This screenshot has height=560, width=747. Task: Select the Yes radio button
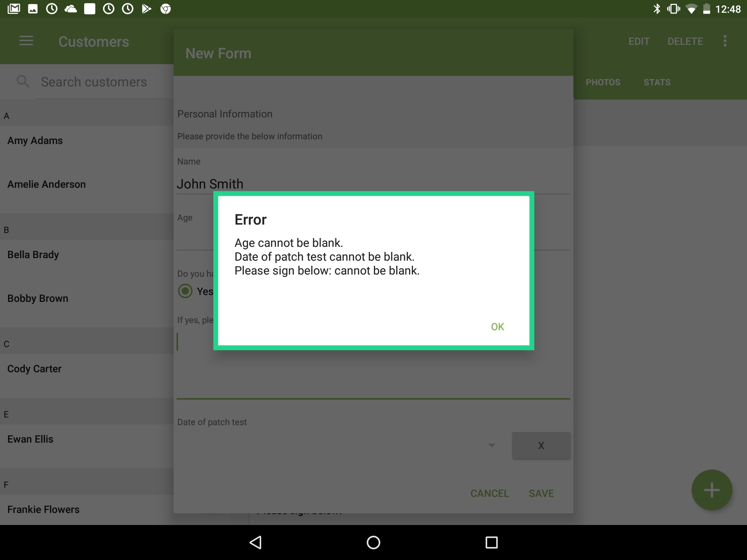coord(185,291)
